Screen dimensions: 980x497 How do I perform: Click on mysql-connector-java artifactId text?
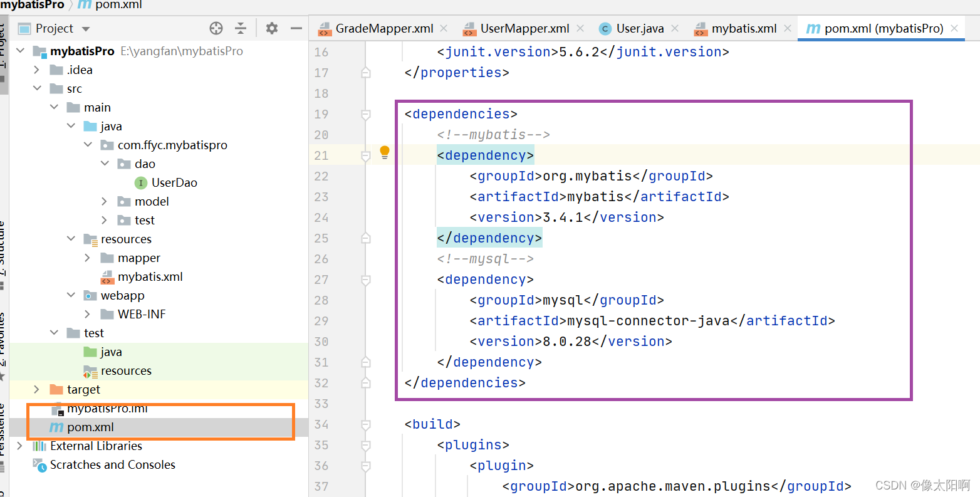649,321
